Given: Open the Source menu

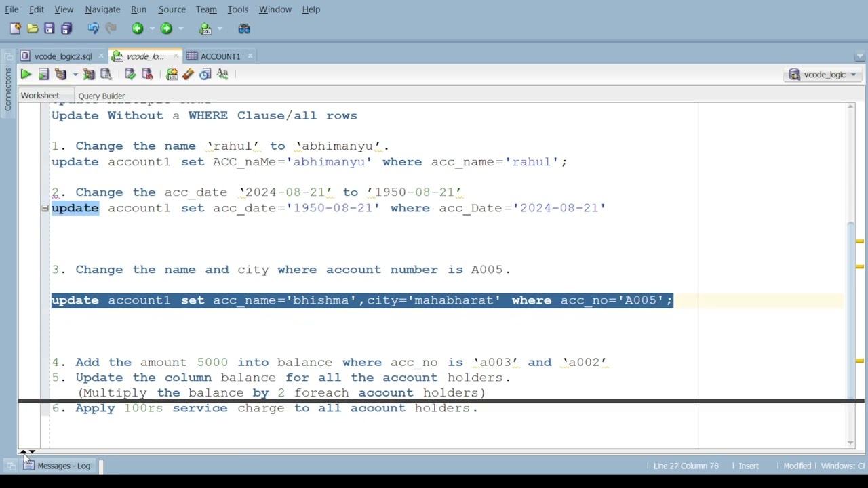Looking at the screenshot, I should pos(172,9).
